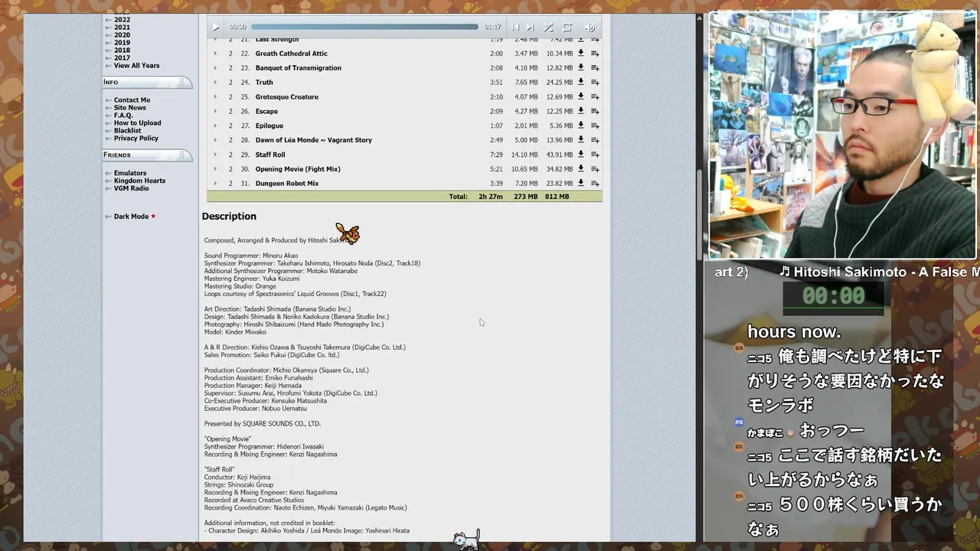This screenshot has width=980, height=551.
Task: Add Dungeon Robot Mix to playlist
Action: [595, 184]
